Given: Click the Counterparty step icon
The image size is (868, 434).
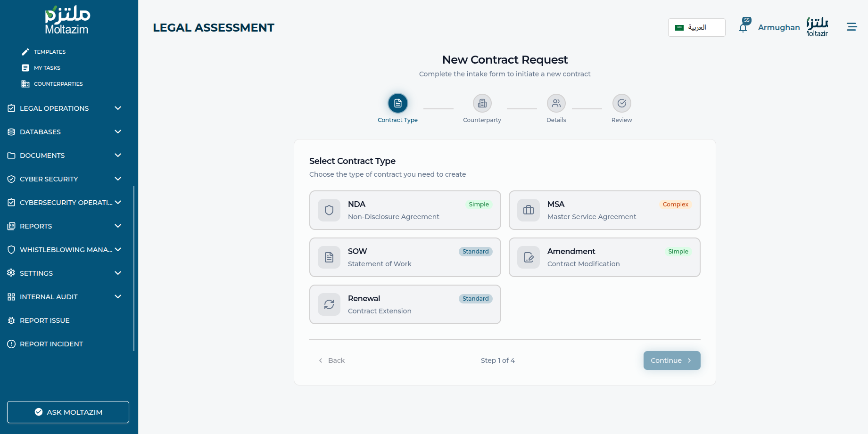Looking at the screenshot, I should 482,103.
